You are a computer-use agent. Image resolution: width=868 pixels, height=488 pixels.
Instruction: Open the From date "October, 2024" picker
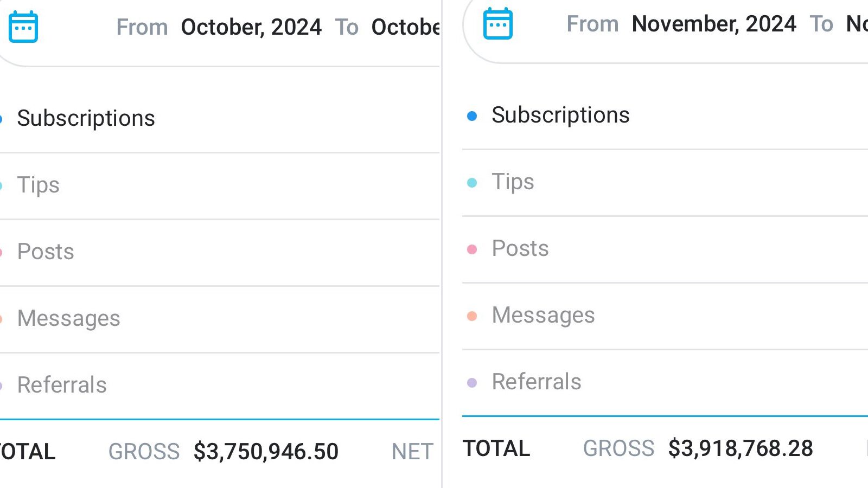pos(251,27)
